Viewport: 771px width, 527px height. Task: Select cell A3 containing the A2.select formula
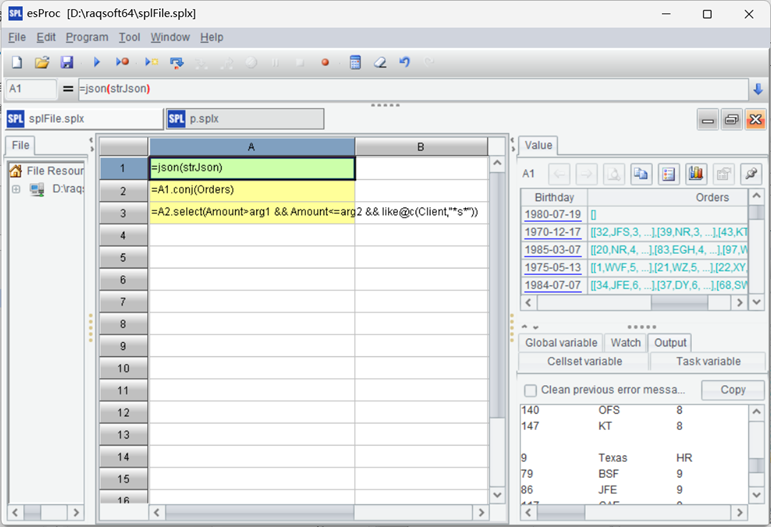(252, 212)
